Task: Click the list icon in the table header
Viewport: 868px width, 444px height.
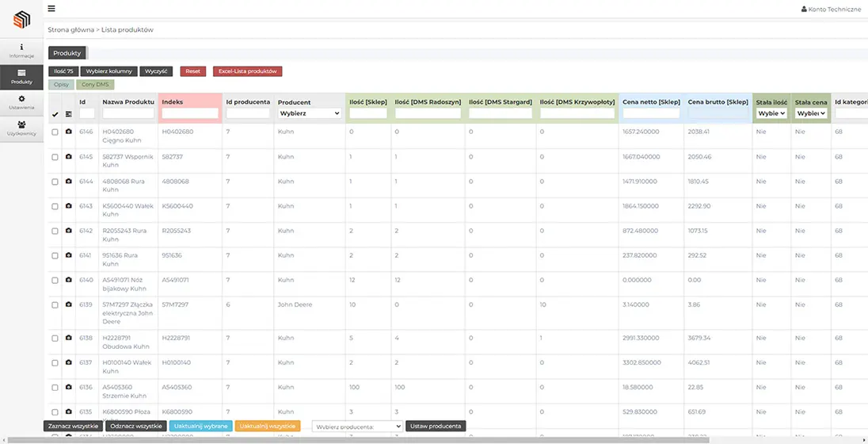Action: [69, 114]
